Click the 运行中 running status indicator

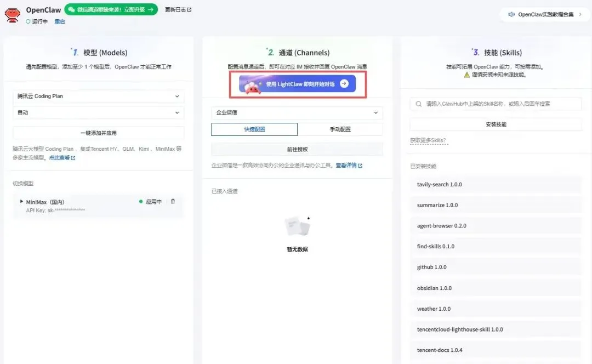(x=37, y=21)
